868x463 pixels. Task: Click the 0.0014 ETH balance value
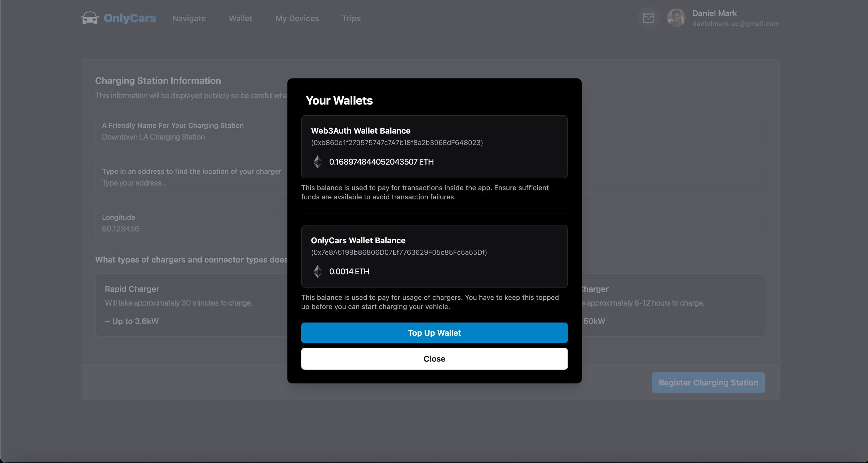(349, 271)
